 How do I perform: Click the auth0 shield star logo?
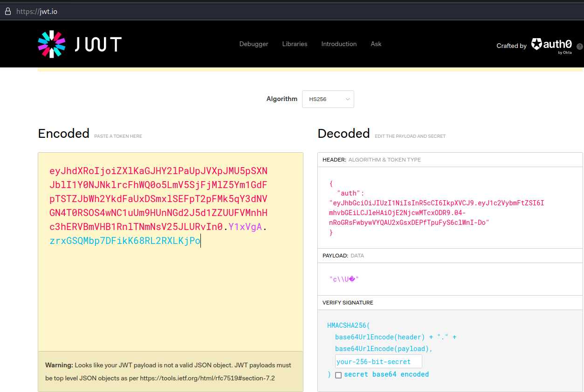pyautogui.click(x=536, y=44)
